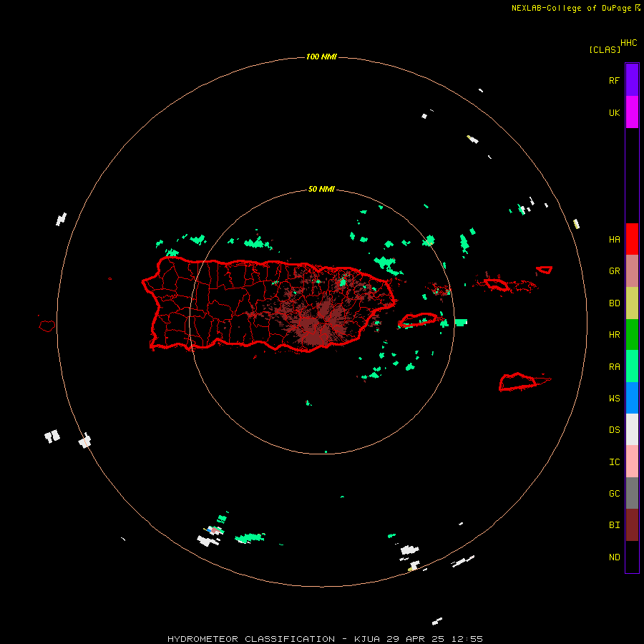Click the HR dark green swatch
This screenshot has height=644, width=644.
pyautogui.click(x=632, y=335)
